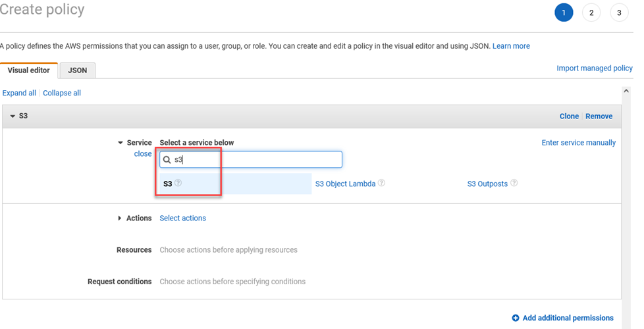This screenshot has height=329, width=644.
Task: Click Collapse all
Action: [x=62, y=93]
